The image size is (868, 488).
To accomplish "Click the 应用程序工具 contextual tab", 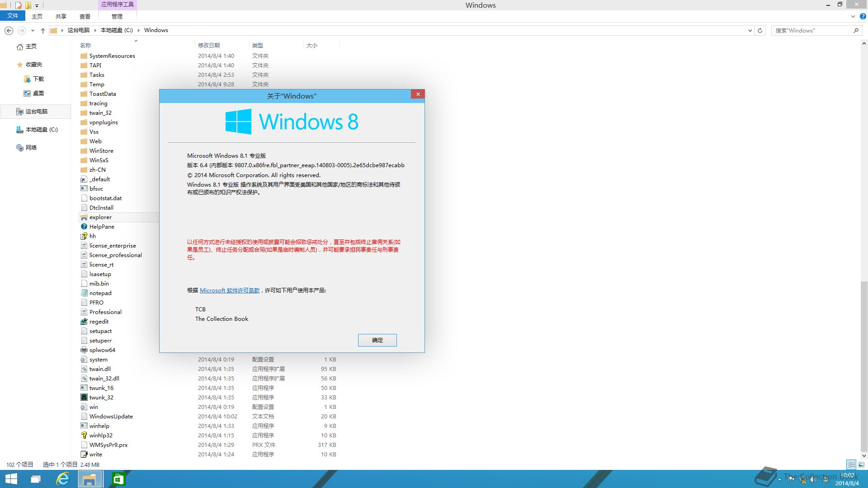I will (x=117, y=5).
